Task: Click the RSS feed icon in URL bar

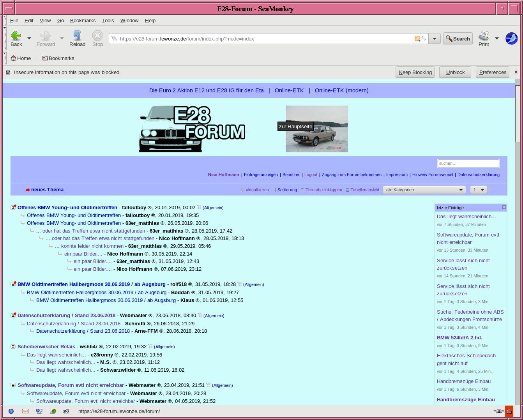Action: pos(417,39)
